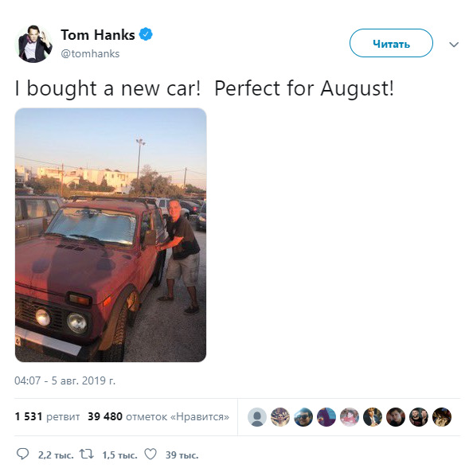This screenshot has width=469, height=476.
Task: View 39 480 отметок «Нравится» list
Action: pos(158,416)
